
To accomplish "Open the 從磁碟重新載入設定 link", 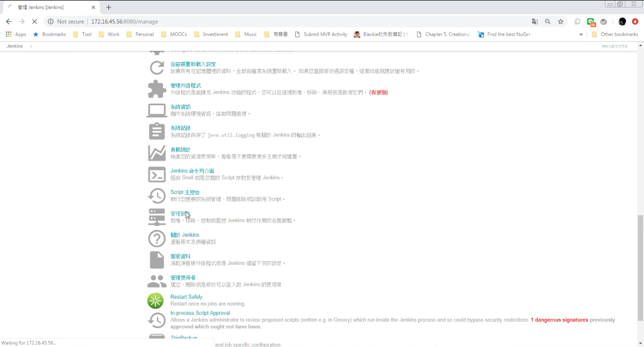I will 193,64.
